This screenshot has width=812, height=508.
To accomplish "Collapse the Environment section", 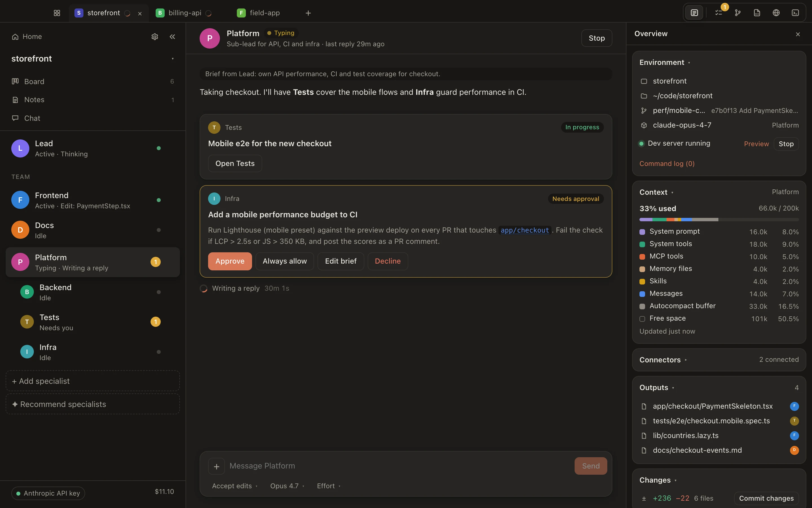I will [665, 62].
